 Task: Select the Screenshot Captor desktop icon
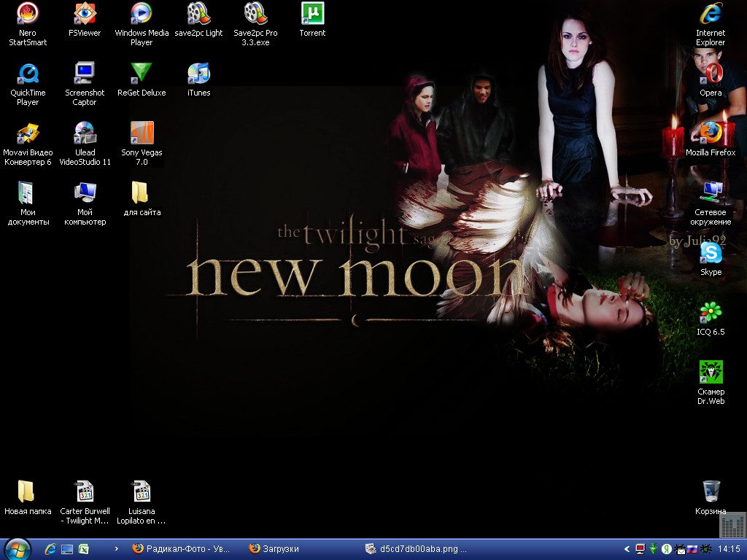(x=85, y=85)
